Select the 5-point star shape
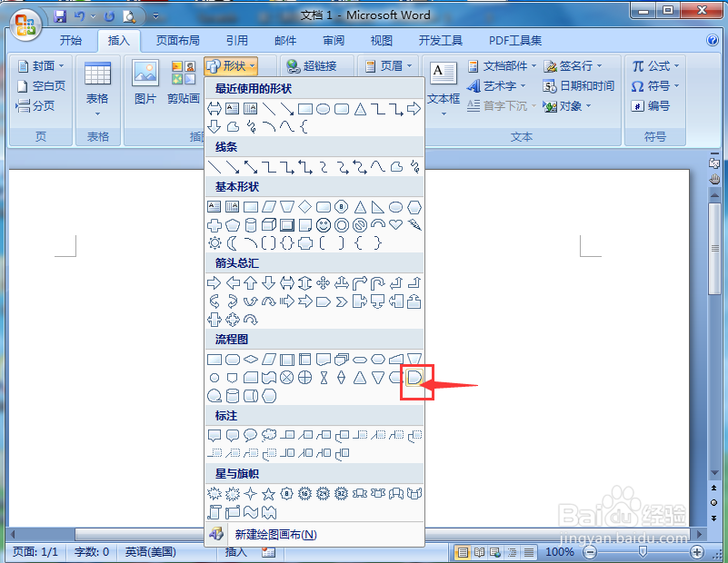 click(x=268, y=493)
